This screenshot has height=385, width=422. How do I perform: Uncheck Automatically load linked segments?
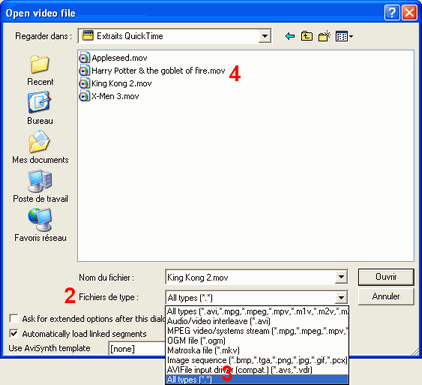tap(14, 333)
